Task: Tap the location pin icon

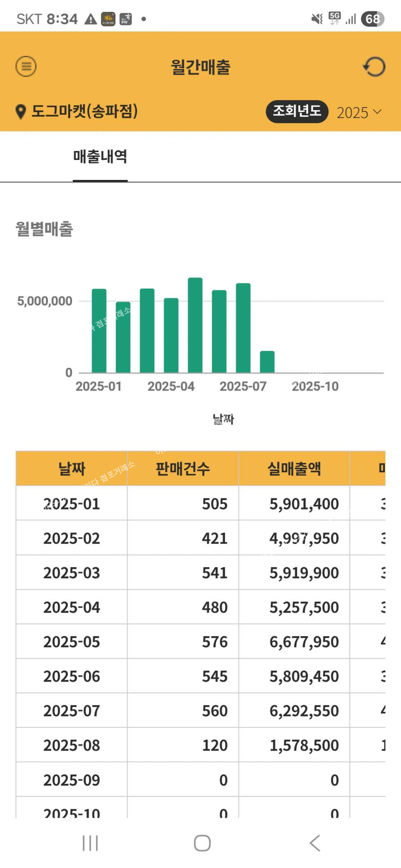Action: tap(20, 112)
